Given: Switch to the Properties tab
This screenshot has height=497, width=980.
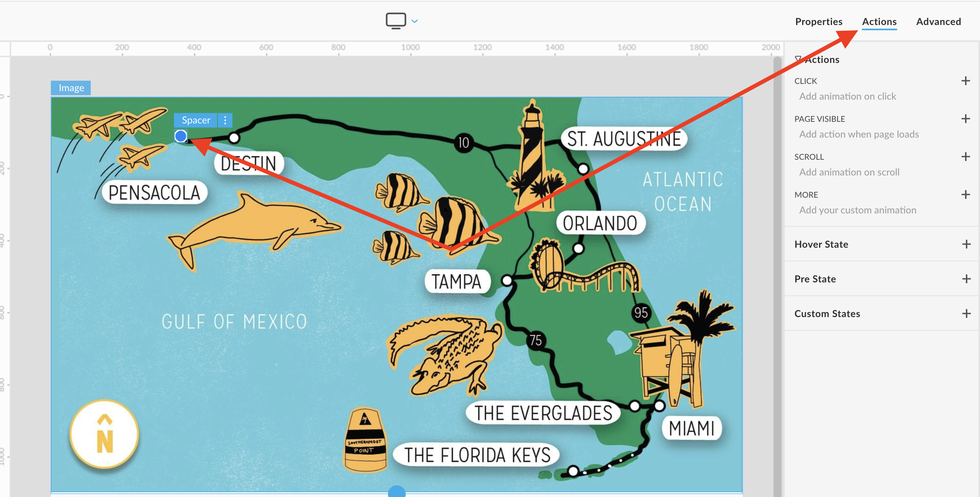Looking at the screenshot, I should click(x=818, y=21).
